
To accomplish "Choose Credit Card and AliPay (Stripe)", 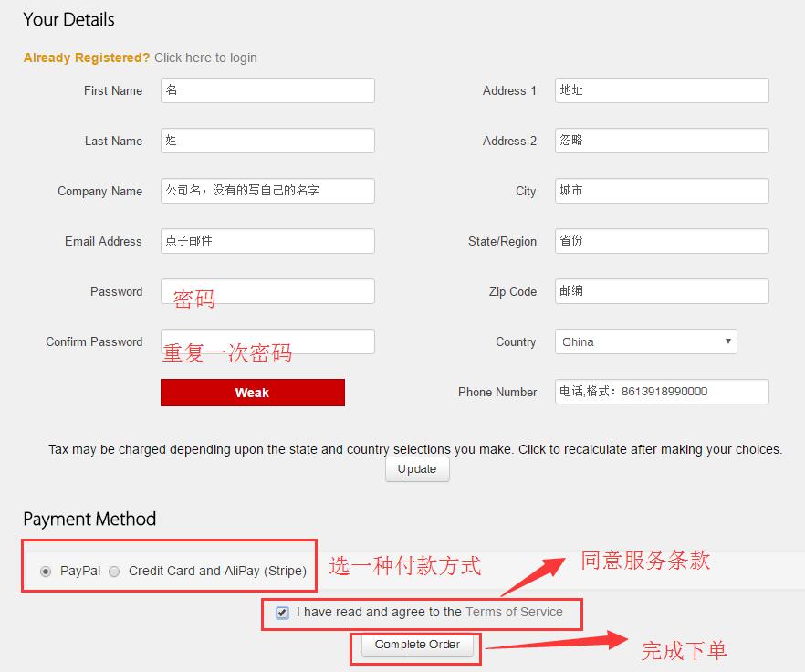I will (114, 572).
